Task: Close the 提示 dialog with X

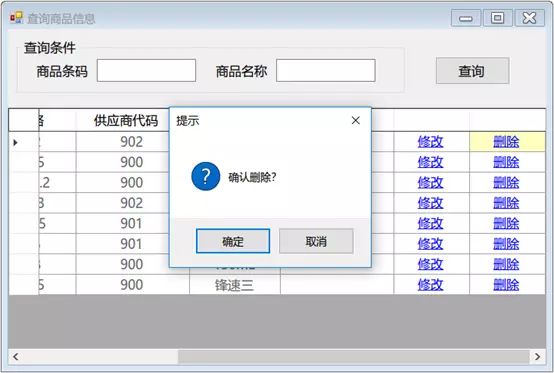Action: (356, 120)
